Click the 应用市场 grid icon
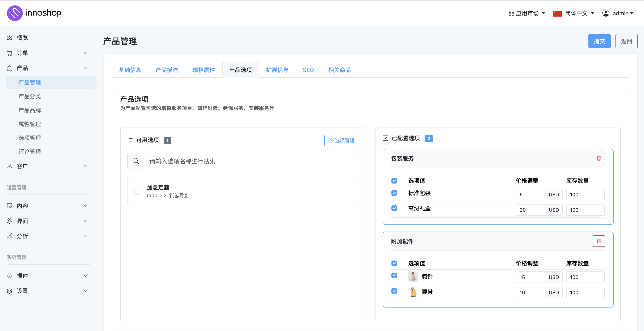644x331 pixels. 511,13
